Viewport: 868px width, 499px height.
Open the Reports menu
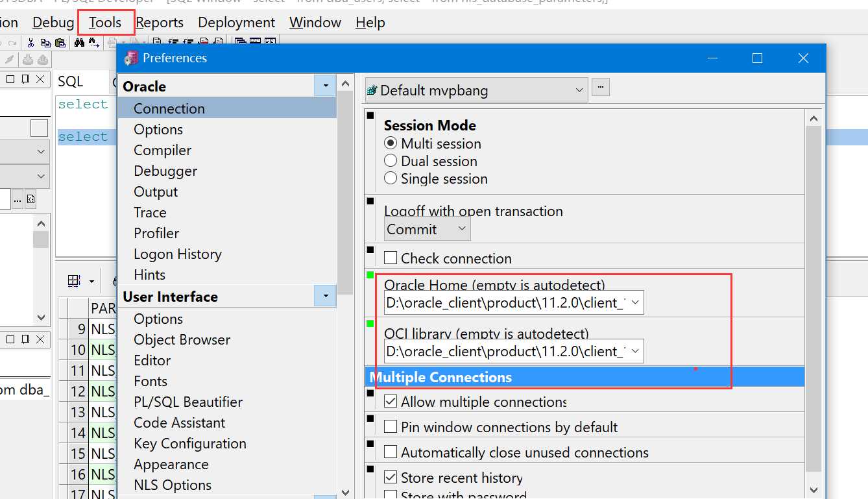pos(160,22)
